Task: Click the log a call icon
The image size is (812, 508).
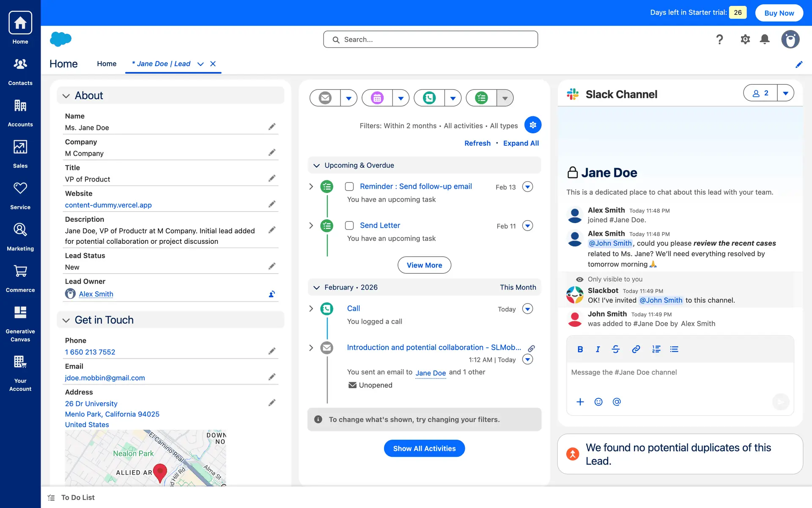Action: pyautogui.click(x=429, y=98)
